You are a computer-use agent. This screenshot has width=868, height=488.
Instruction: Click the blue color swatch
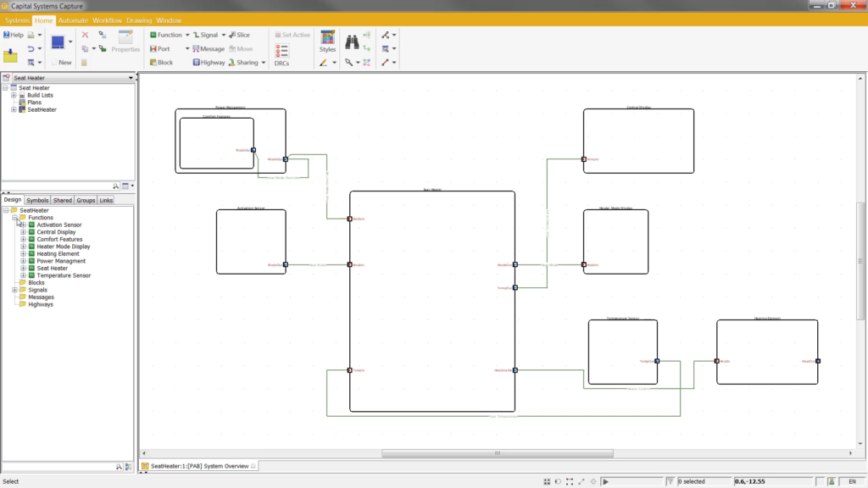(x=58, y=42)
